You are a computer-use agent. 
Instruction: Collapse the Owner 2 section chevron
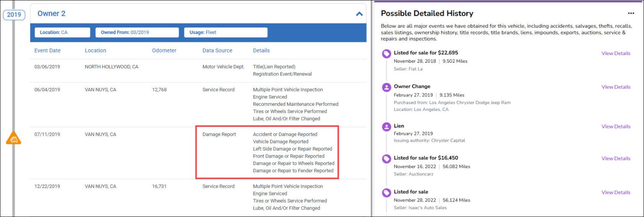pos(359,14)
